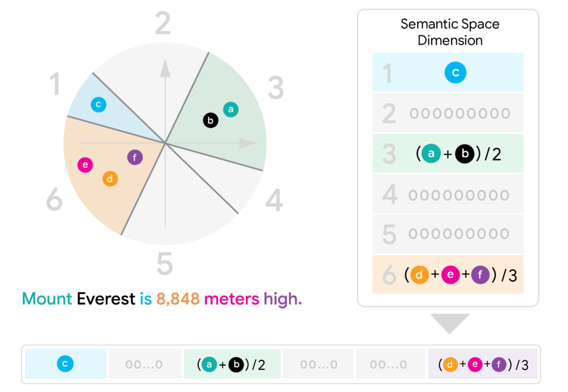Click the Semantic Space Dimension title
568x392 pixels.
tap(450, 32)
